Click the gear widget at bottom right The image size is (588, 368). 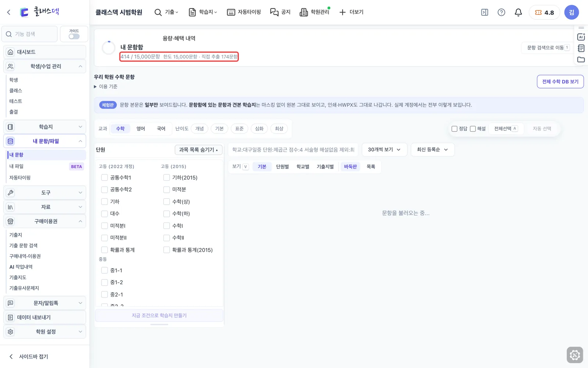coord(575,355)
